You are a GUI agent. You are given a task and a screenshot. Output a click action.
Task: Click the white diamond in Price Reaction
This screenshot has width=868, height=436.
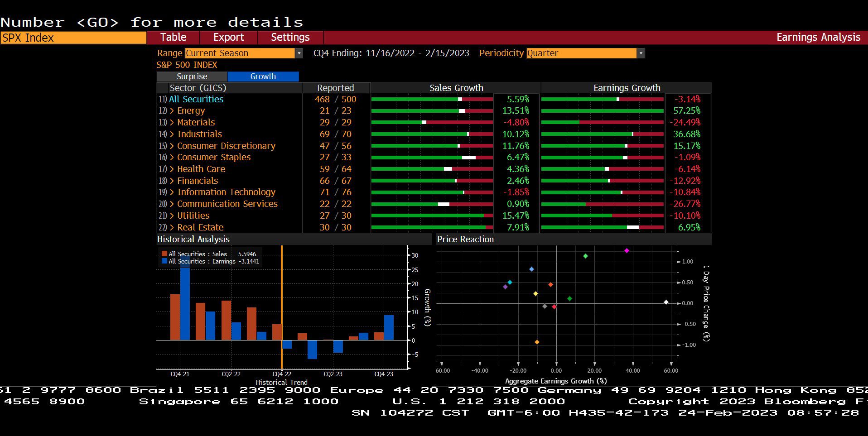pyautogui.click(x=666, y=302)
